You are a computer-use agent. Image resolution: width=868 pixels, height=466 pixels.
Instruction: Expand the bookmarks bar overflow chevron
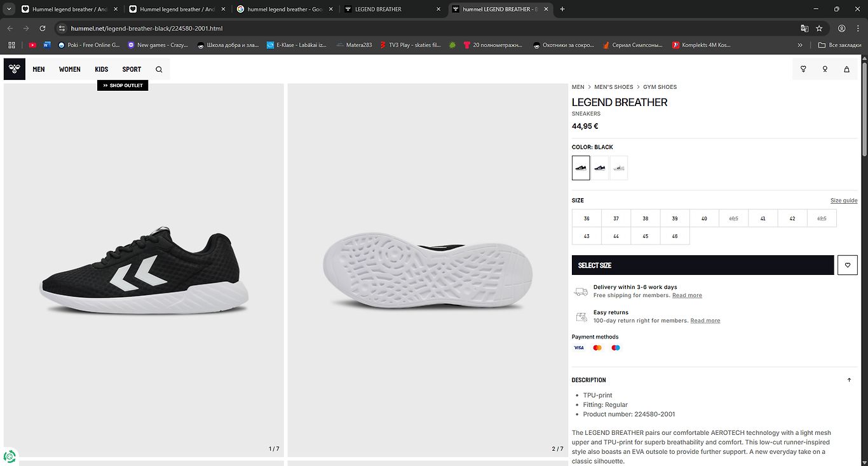point(800,45)
